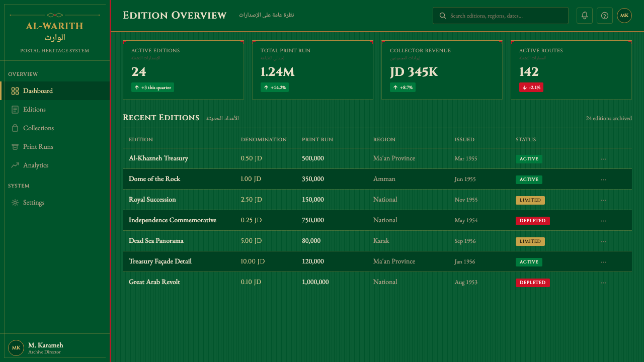Click the up arrow in +3 this quarter badge
Screen dimensions: 644x362
coord(137,87)
